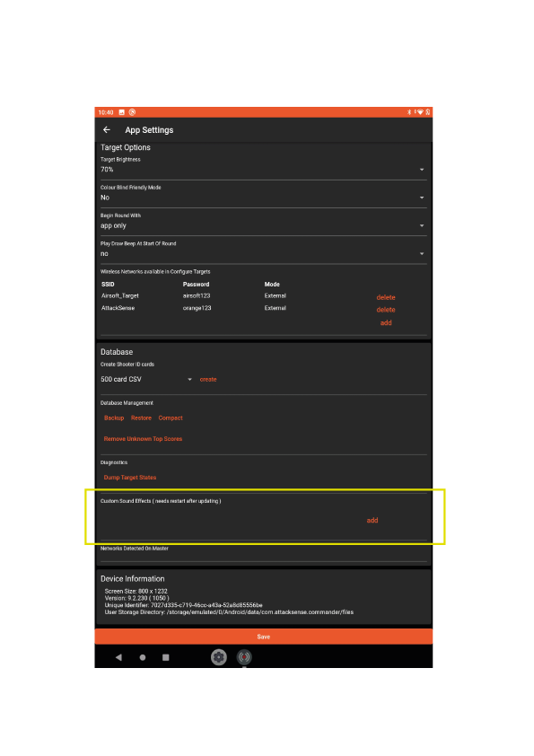Select the airsoft123 password cell
This screenshot has height=756, width=534.
point(197,295)
